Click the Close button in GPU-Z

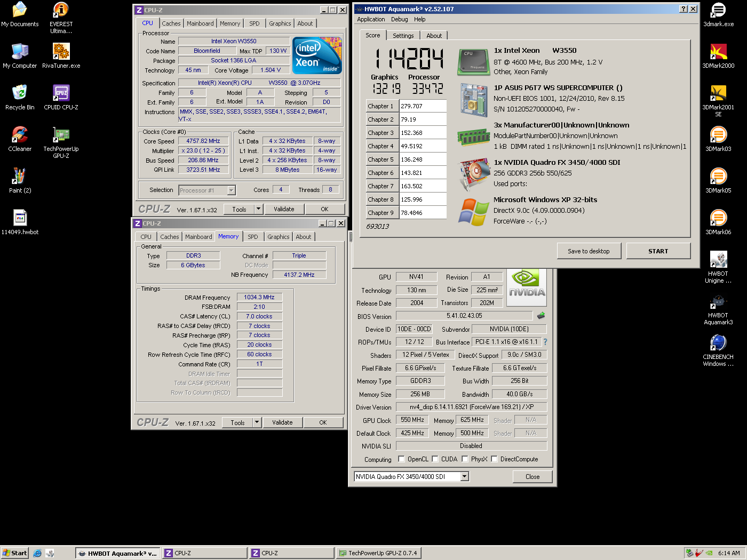click(533, 477)
